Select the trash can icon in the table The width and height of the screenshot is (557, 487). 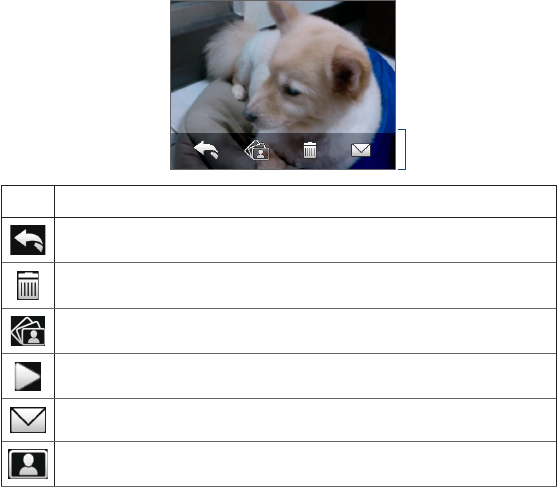click(28, 286)
